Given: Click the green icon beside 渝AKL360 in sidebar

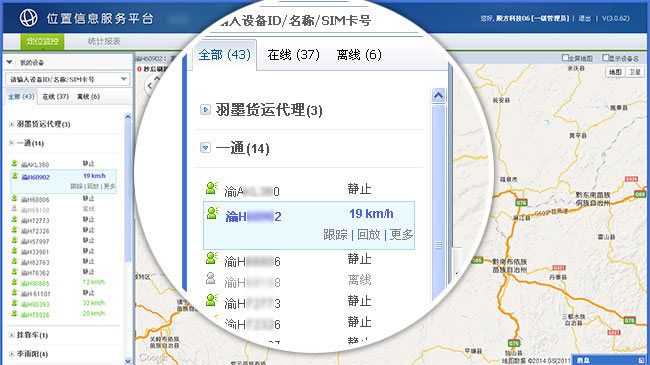Looking at the screenshot, I should (x=15, y=163).
